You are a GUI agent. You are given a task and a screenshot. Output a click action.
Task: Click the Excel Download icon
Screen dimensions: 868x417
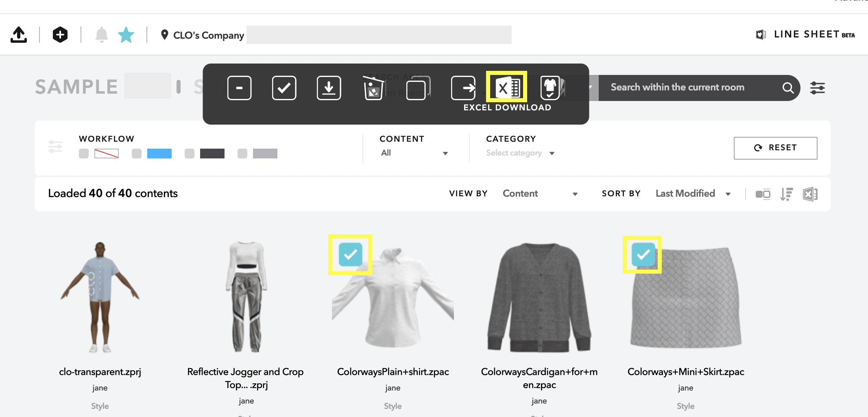click(x=507, y=87)
